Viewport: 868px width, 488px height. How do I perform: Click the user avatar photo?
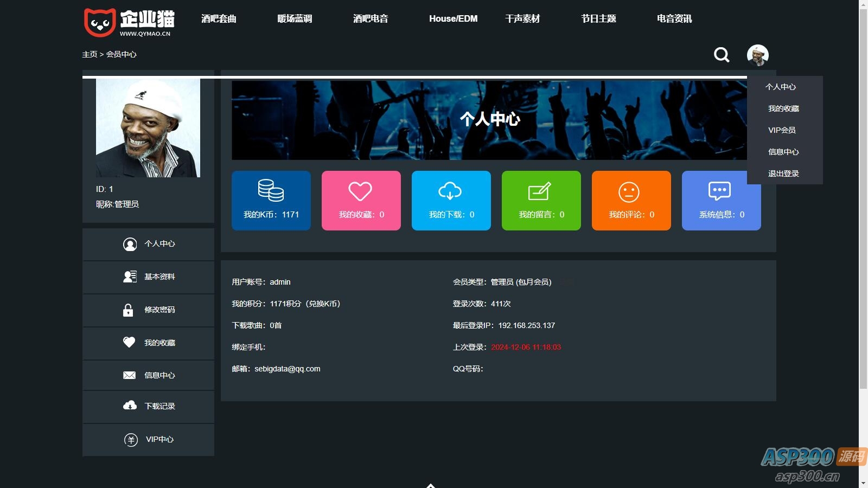coord(758,55)
